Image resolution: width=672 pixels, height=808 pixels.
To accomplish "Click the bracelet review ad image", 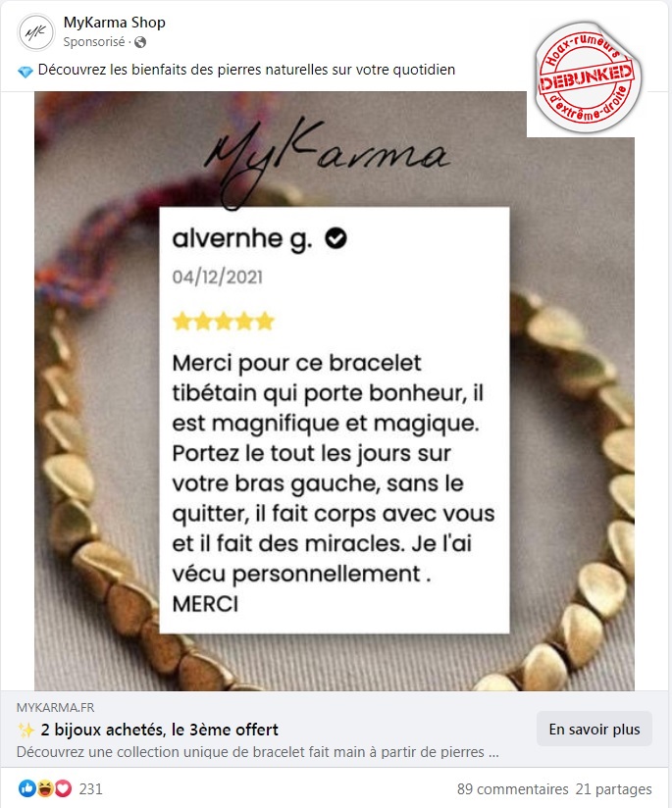I will coord(335,390).
